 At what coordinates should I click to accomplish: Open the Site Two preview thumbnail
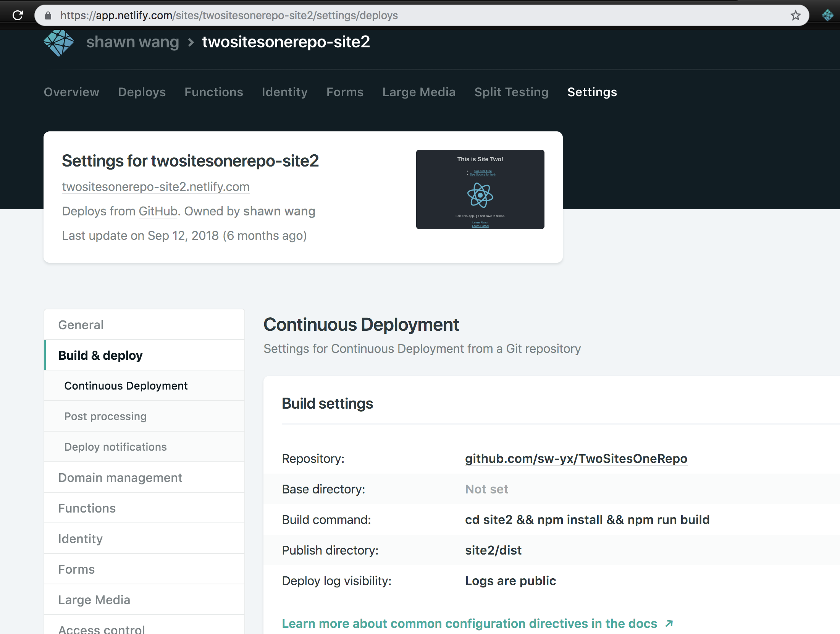point(480,189)
